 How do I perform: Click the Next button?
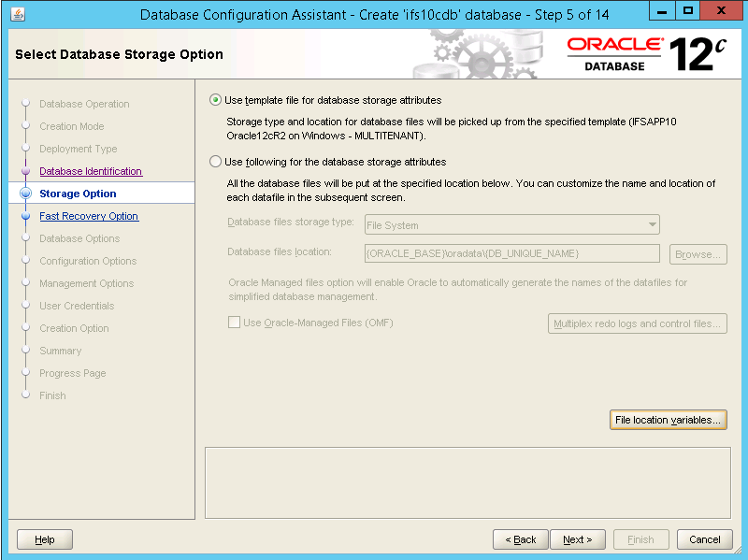pyautogui.click(x=577, y=539)
